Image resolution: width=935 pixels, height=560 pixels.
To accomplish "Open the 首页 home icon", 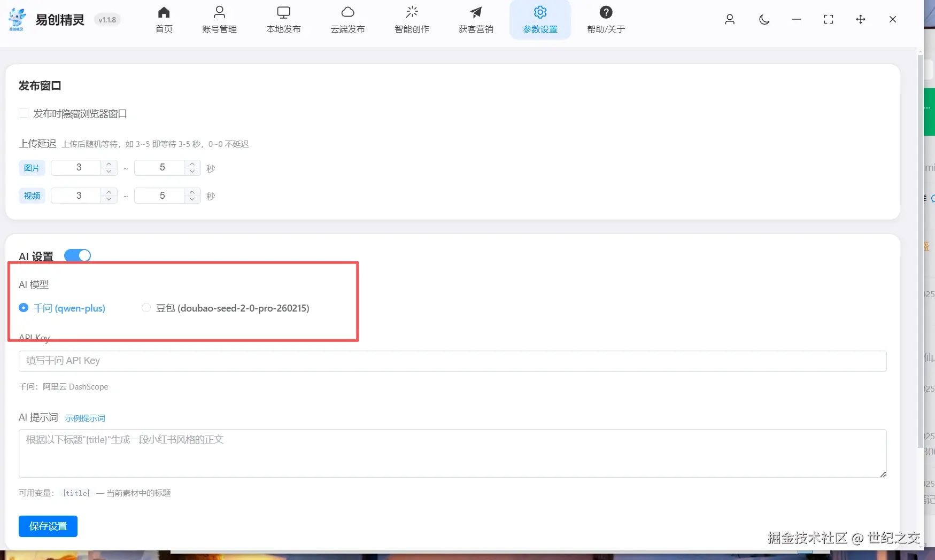I will [x=164, y=20].
